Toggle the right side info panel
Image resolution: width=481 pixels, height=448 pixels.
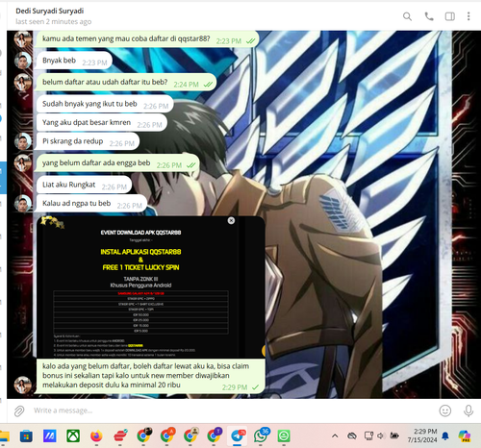click(450, 16)
